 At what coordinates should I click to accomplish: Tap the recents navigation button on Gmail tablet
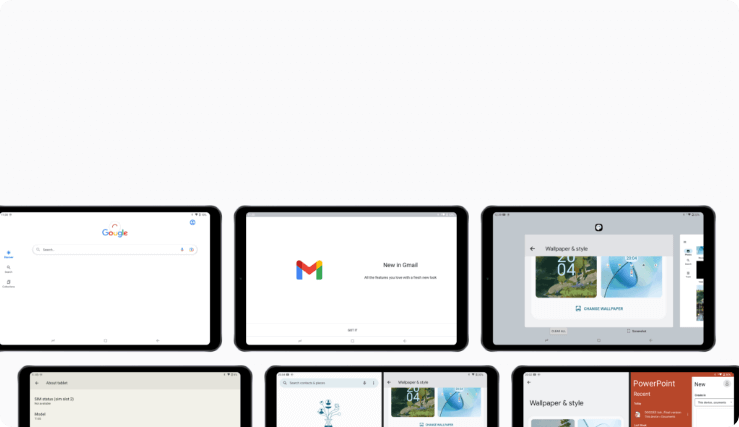(x=300, y=341)
